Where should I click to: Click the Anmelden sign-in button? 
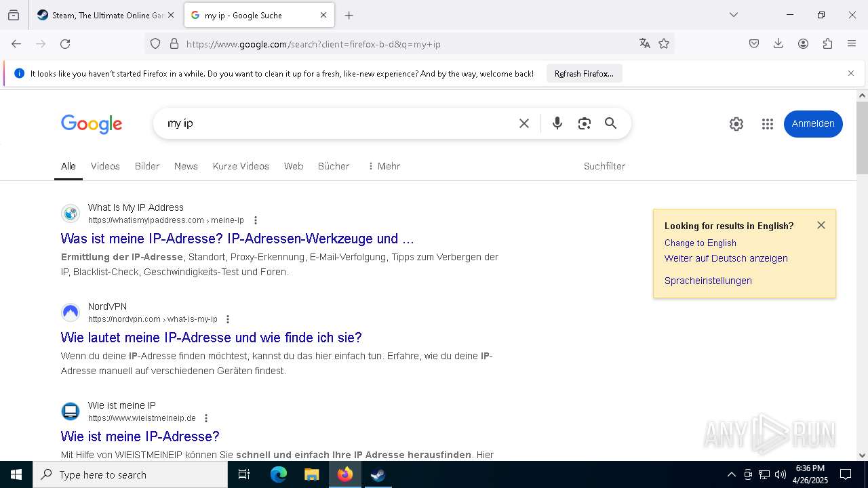813,123
